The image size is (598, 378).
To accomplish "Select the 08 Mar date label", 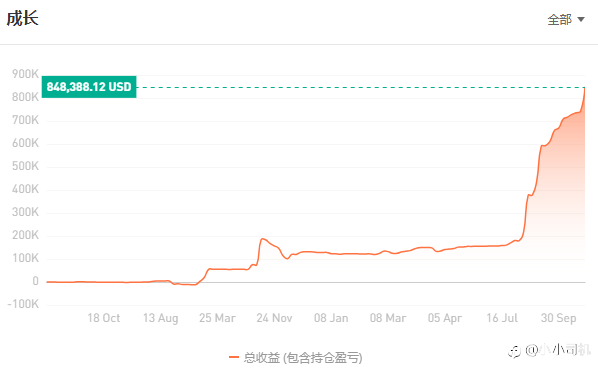I will 387,318.
